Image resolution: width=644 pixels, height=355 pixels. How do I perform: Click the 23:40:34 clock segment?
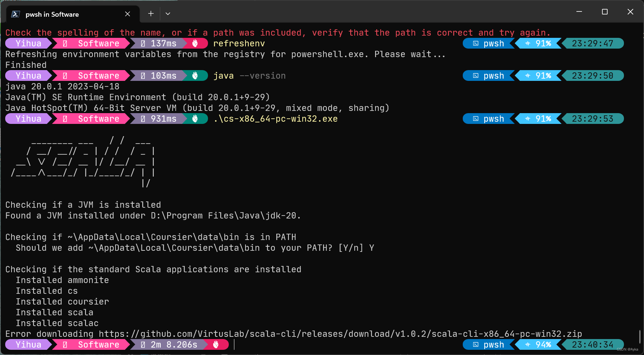(x=592, y=345)
